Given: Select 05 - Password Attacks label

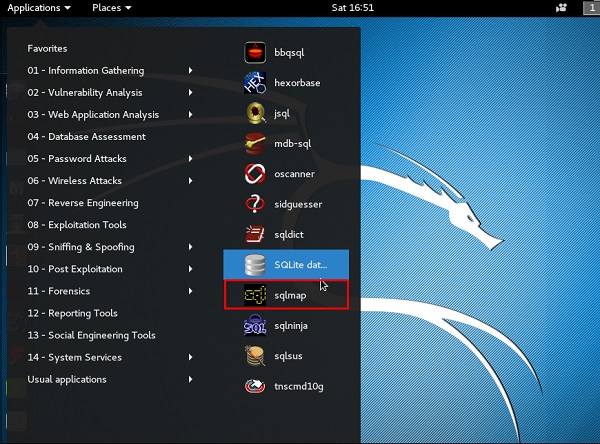Looking at the screenshot, I should 77,158.
